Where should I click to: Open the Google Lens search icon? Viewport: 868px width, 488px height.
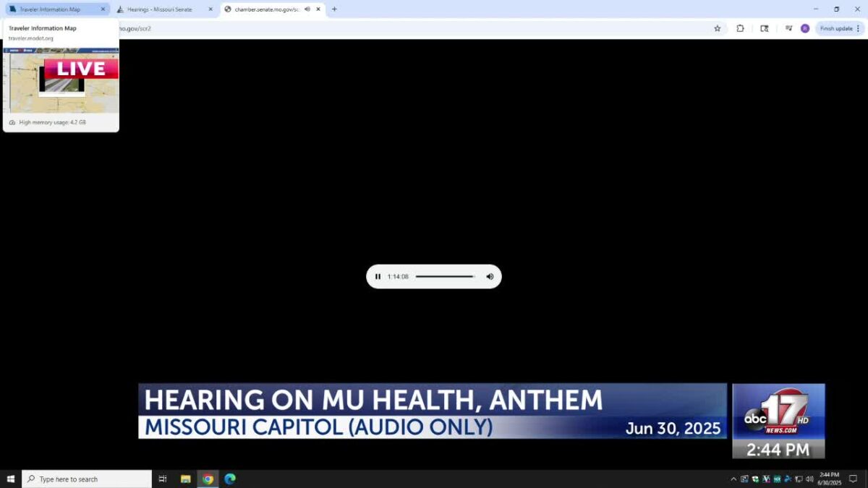[x=765, y=28]
